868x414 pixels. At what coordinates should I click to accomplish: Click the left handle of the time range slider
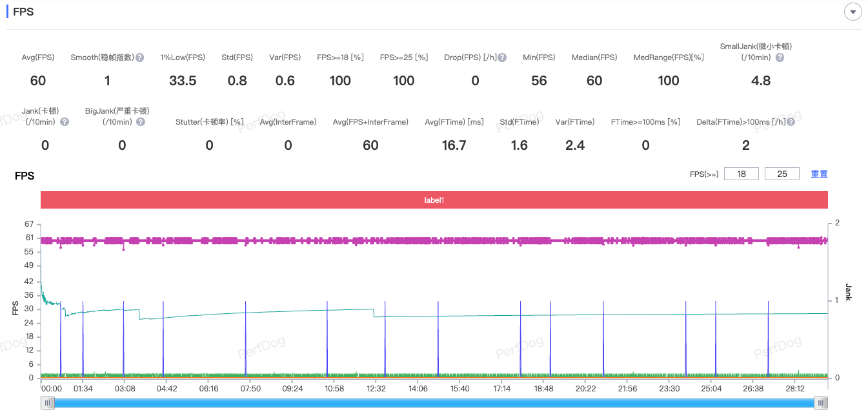coord(47,403)
